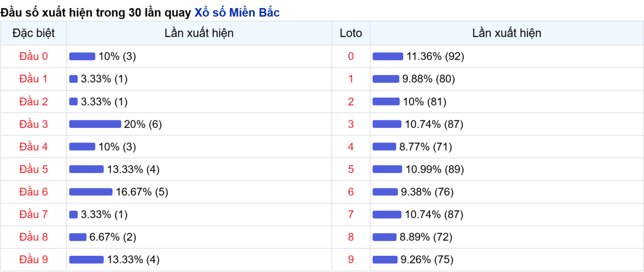Click the Loto column header
The width and height of the screenshot is (644, 272).
pos(351,33)
